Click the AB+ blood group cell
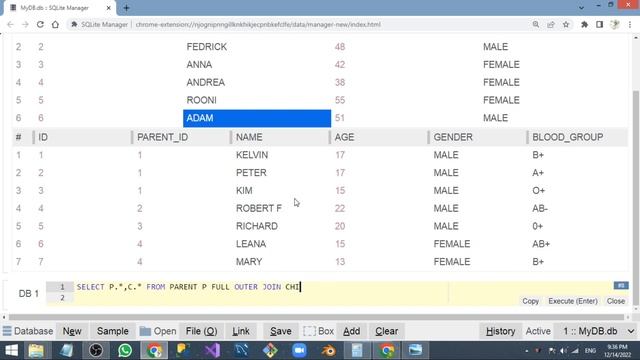640x360 pixels. tap(541, 244)
